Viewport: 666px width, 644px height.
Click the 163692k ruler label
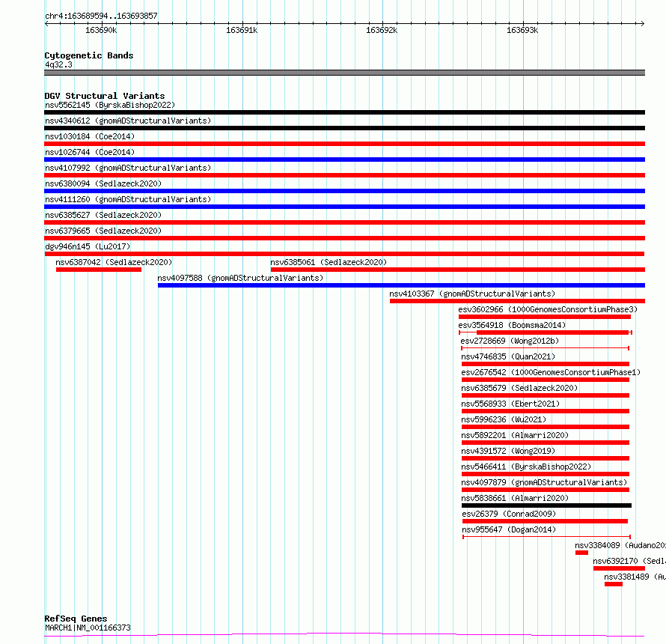pyautogui.click(x=382, y=30)
